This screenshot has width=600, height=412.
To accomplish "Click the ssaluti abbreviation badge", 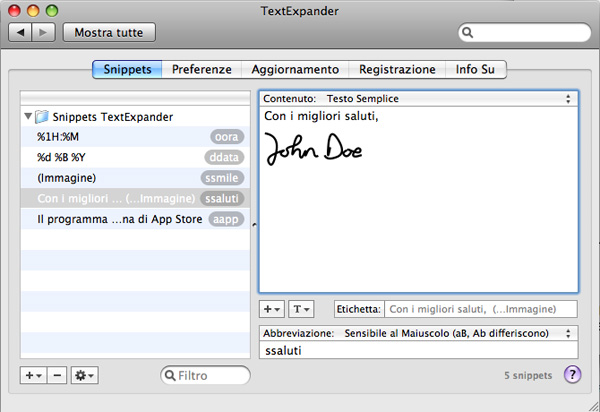I will (x=222, y=199).
